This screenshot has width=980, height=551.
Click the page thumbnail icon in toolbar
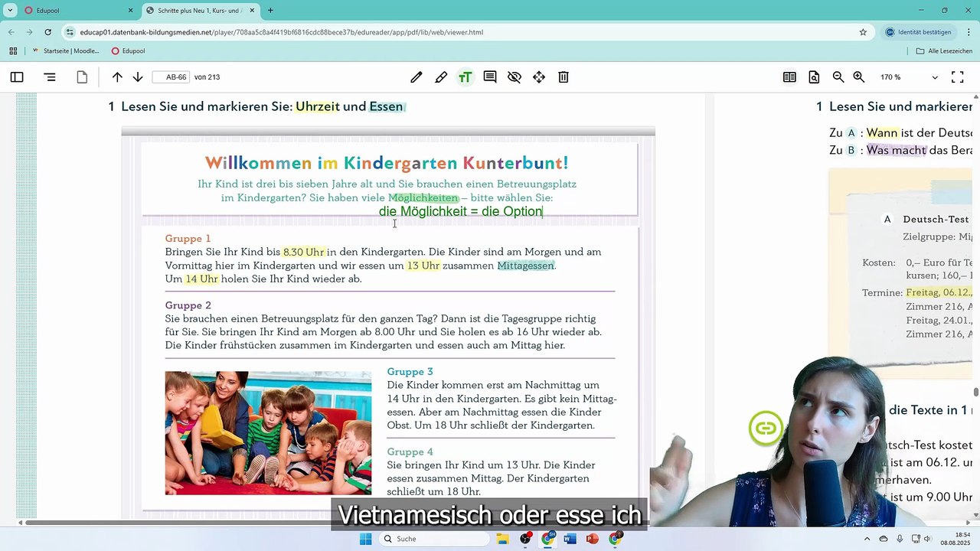pos(82,77)
